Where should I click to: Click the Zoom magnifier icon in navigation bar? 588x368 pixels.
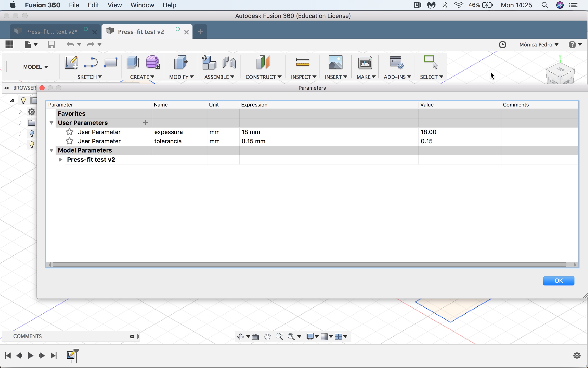tap(280, 336)
